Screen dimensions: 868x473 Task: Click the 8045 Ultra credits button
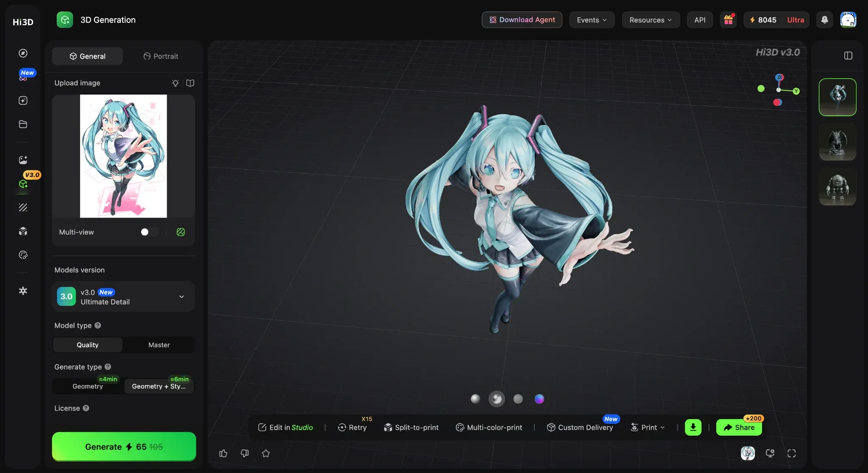point(777,20)
